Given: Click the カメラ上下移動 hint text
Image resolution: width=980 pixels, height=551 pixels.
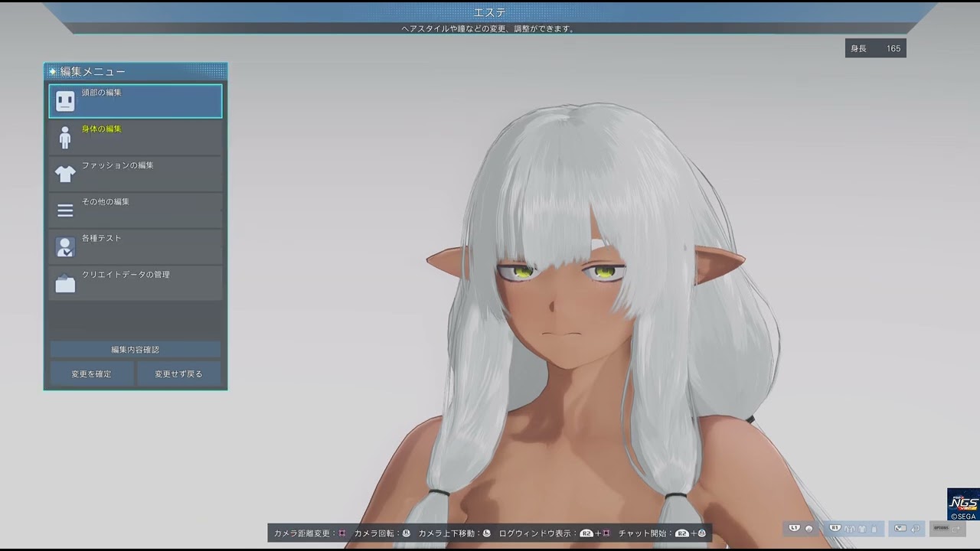Looking at the screenshot, I should click(446, 533).
